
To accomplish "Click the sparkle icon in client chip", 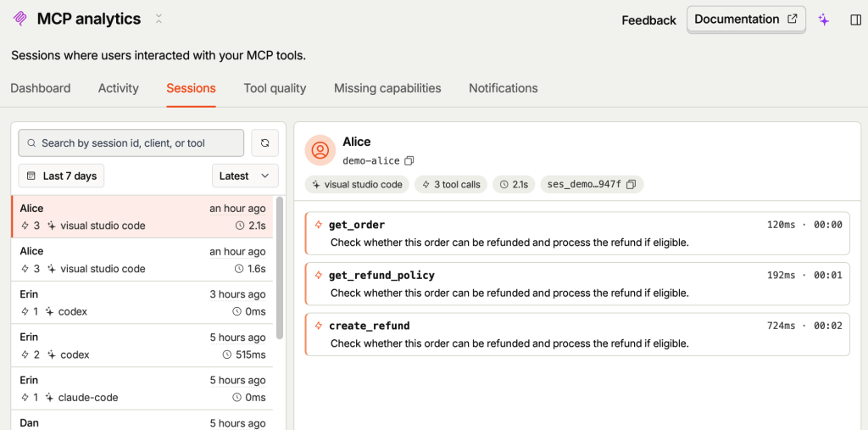I will pyautogui.click(x=316, y=185).
